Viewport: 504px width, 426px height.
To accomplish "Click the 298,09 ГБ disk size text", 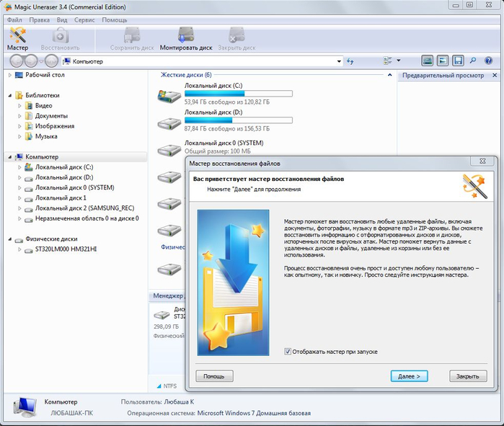I will pyautogui.click(x=166, y=327).
